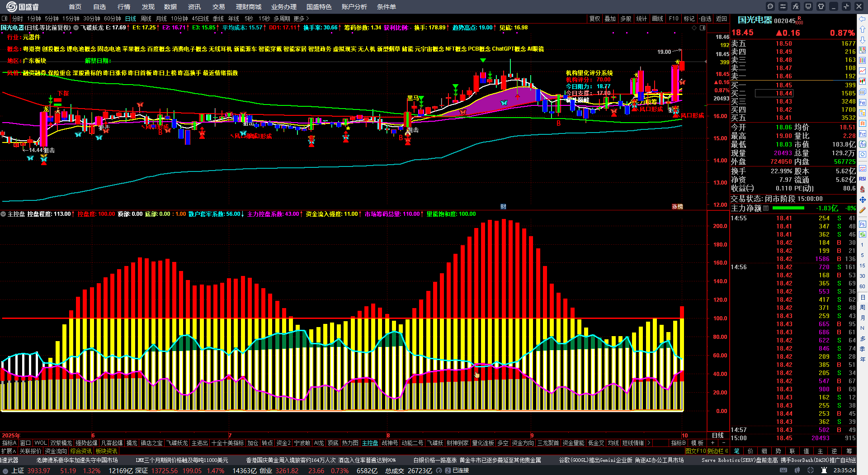Viewport: 868px width, 475px height.
Task: Click the Guosheng logo in title bar
Action: pos(22,7)
